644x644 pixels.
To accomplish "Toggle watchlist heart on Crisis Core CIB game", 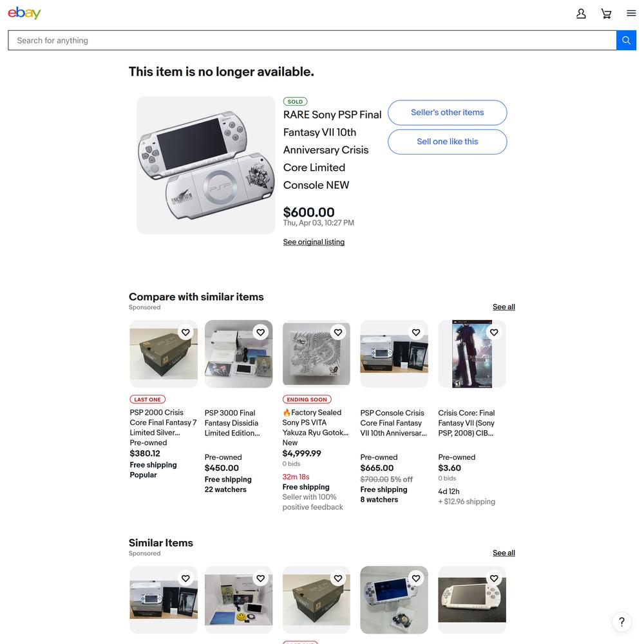I will tap(494, 332).
